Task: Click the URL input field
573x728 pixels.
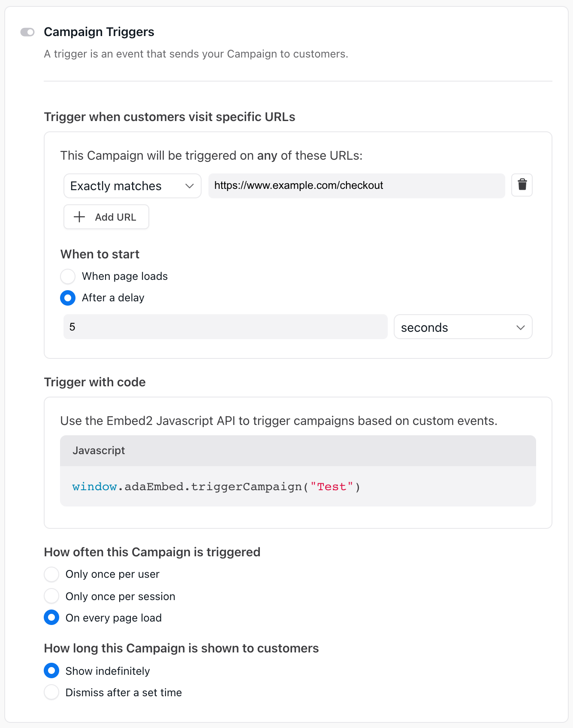Action: click(x=356, y=185)
